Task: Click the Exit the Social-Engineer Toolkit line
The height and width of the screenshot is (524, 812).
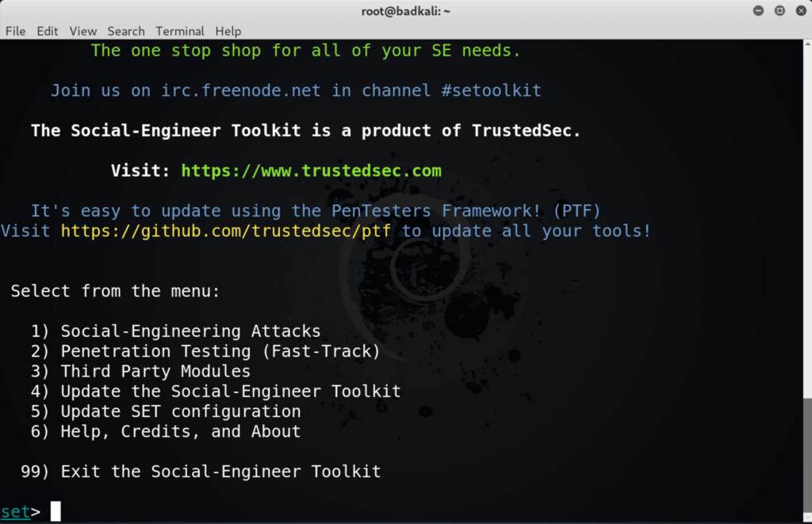Action: click(201, 472)
